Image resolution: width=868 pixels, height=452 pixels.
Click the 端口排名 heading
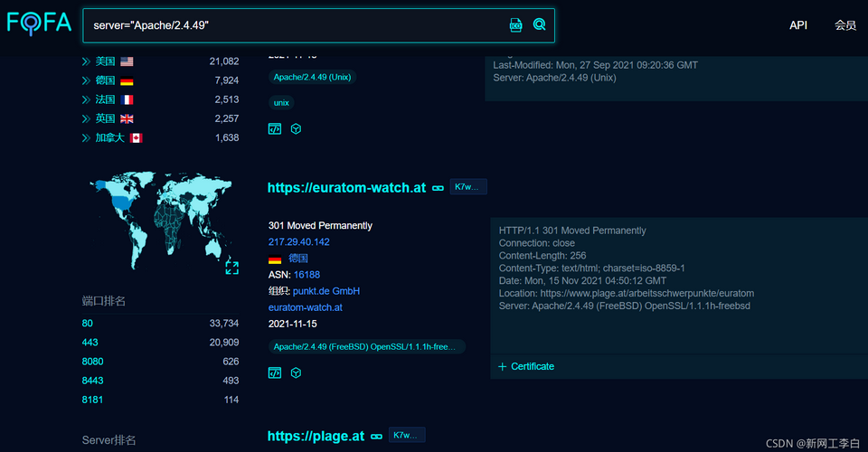click(x=103, y=302)
